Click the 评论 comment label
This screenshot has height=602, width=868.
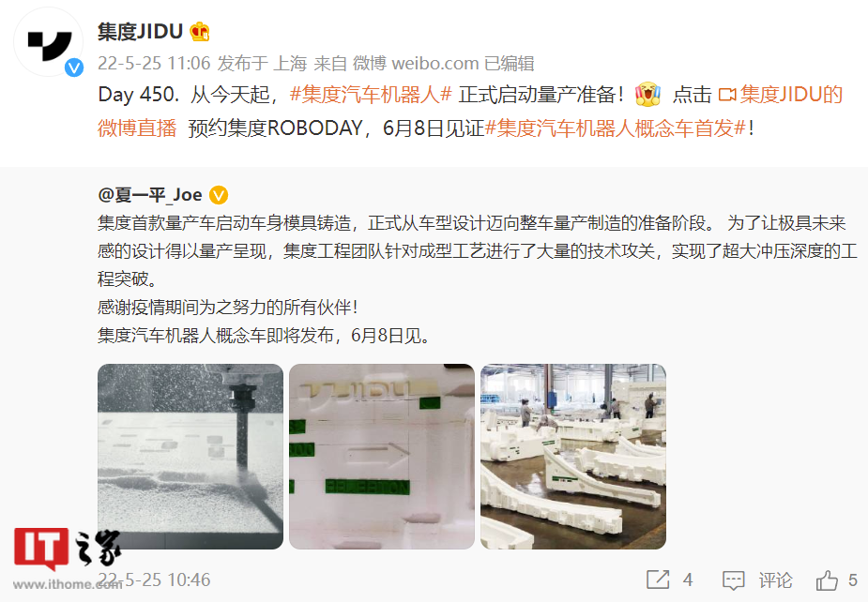pyautogui.click(x=775, y=579)
